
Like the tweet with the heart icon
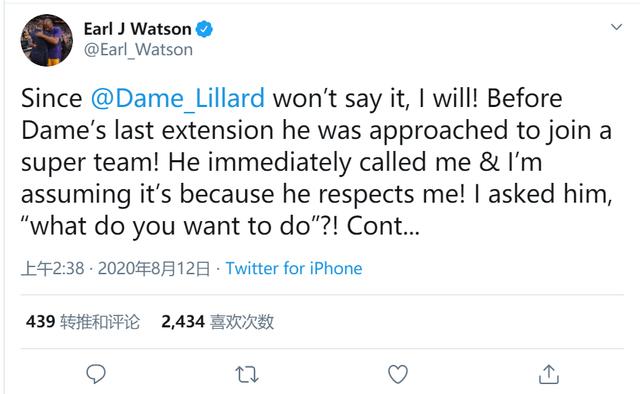tap(398, 374)
